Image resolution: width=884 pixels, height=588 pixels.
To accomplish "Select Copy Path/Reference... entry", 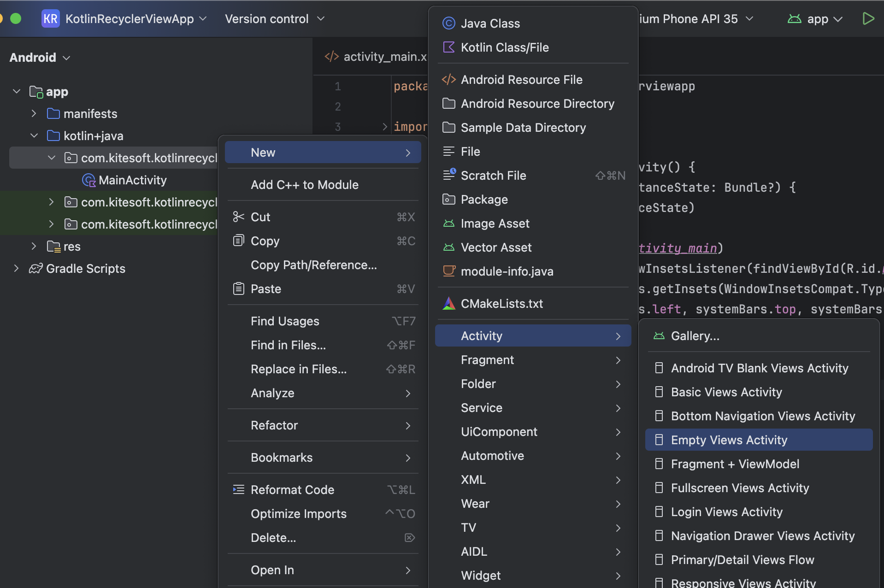I will 323,265.
